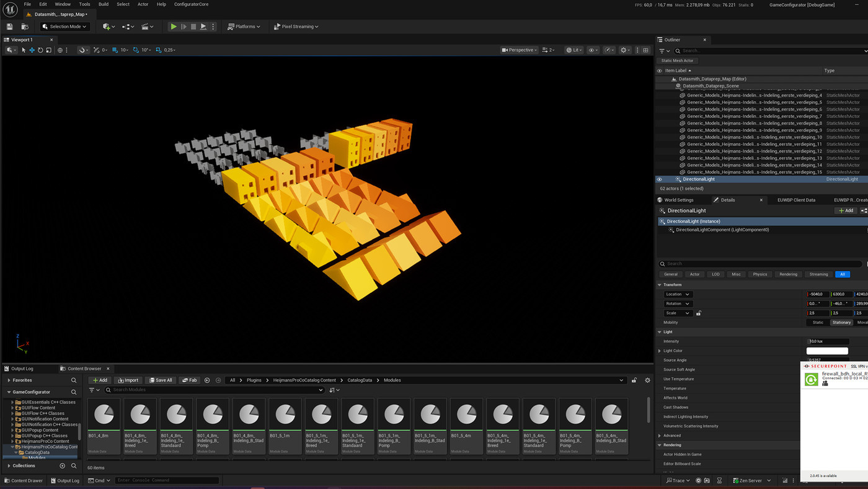Open the Cinematics clapperboard icon menu
Viewport: 868px width, 489px height.
pyautogui.click(x=148, y=27)
